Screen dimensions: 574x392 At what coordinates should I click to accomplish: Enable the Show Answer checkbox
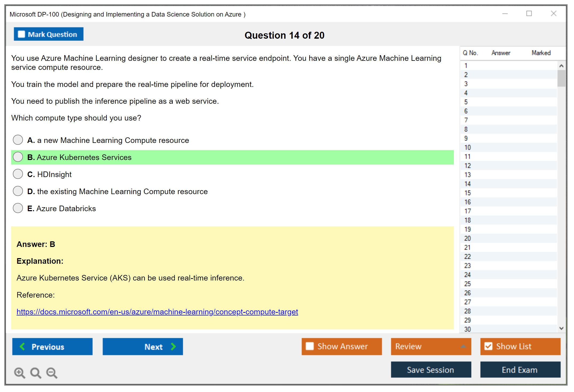[x=310, y=346]
